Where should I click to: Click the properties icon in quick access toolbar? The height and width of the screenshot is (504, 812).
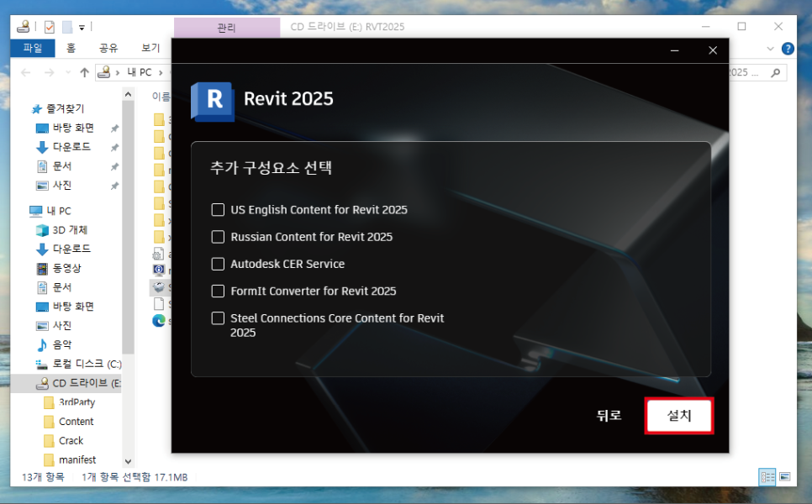50,27
